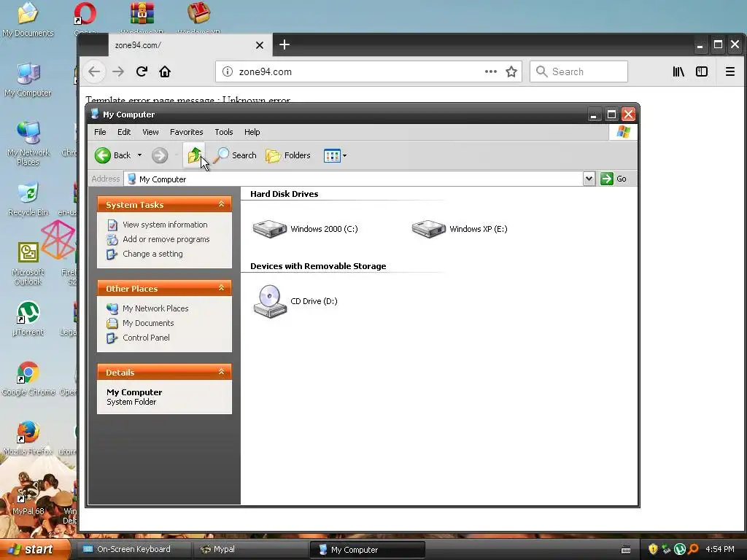
Task: Click µTorrent tray icon
Action: point(680,550)
